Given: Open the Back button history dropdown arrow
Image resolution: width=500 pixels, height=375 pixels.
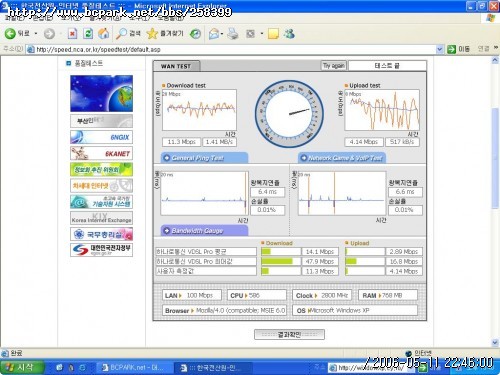Looking at the screenshot, I should 36,34.
